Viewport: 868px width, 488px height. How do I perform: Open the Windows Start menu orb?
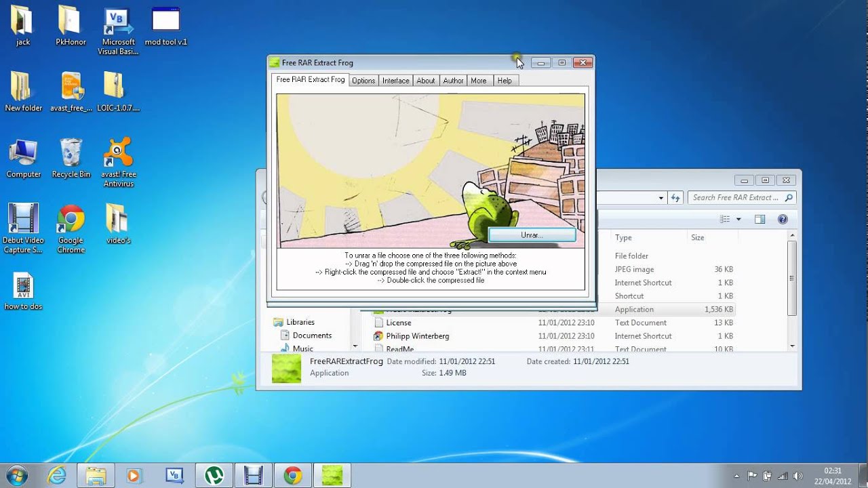[16, 475]
